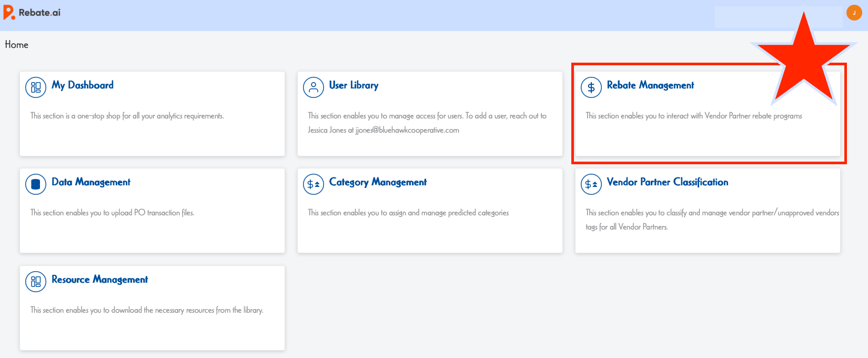
Task: Click the Home breadcrumb
Action: (x=16, y=45)
